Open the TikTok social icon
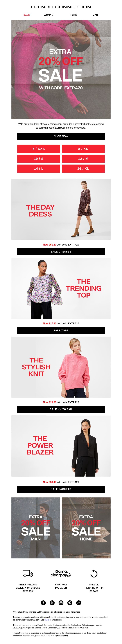122x644 pixels. 79,603
